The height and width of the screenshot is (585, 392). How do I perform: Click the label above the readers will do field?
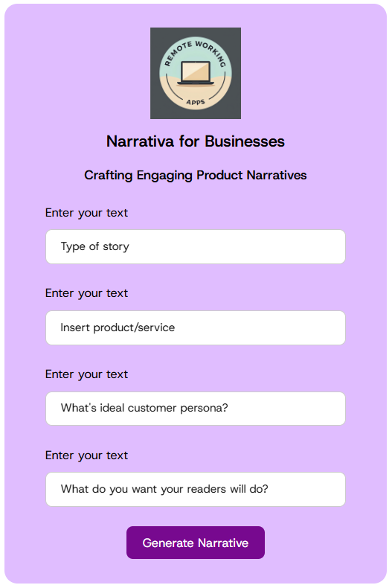[x=86, y=455]
